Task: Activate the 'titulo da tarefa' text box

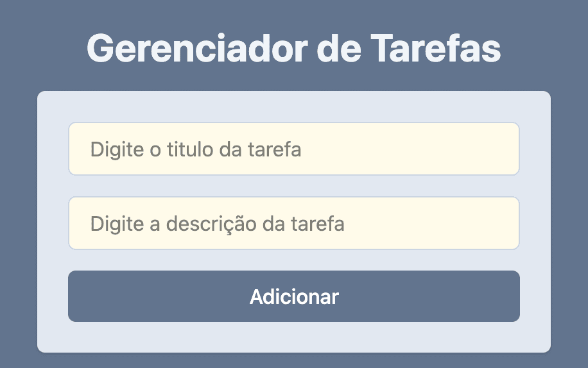Action: pyautogui.click(x=293, y=149)
